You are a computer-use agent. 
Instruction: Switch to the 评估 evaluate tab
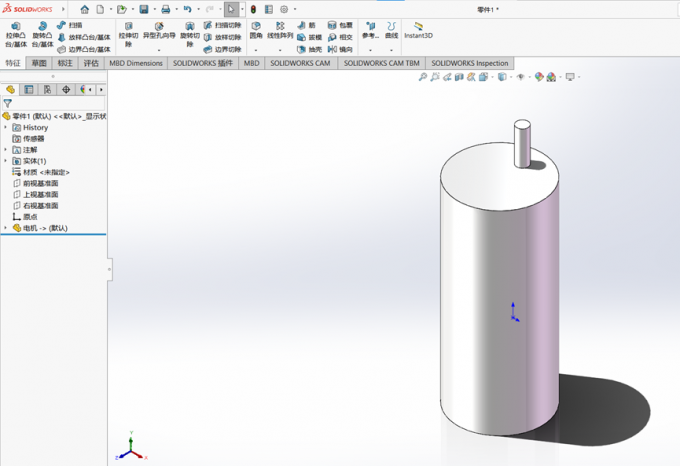coord(91,63)
